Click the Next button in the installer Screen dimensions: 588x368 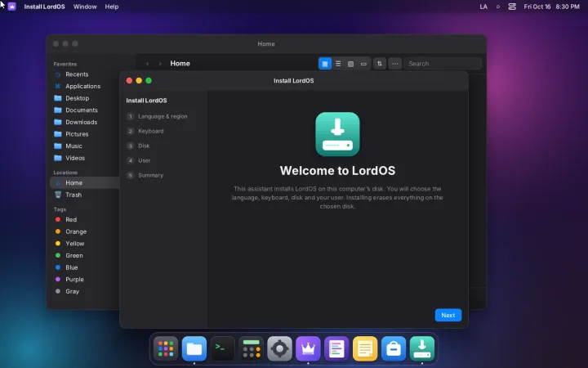[448, 315]
